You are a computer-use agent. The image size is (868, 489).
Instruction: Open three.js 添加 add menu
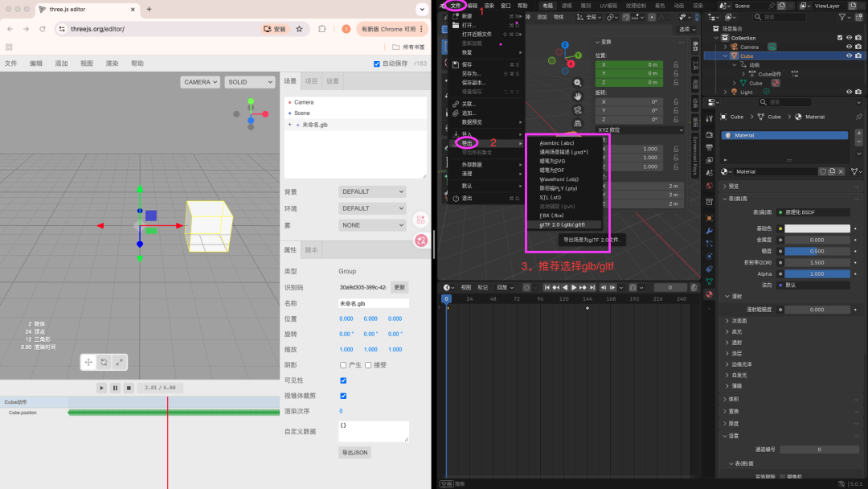[61, 64]
